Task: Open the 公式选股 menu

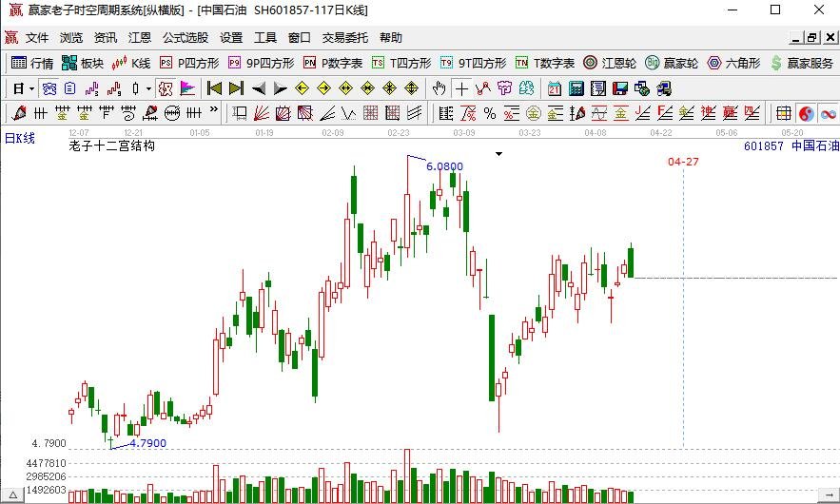Action: pyautogui.click(x=186, y=37)
